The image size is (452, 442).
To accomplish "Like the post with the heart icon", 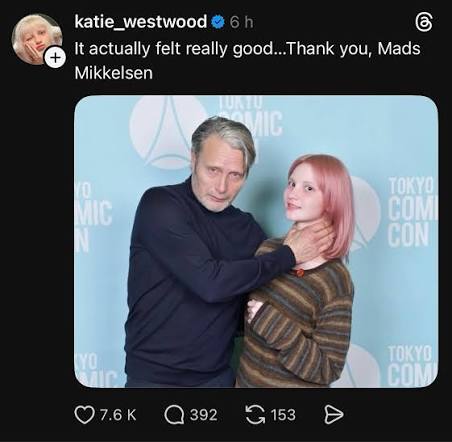I will pyautogui.click(x=84, y=415).
